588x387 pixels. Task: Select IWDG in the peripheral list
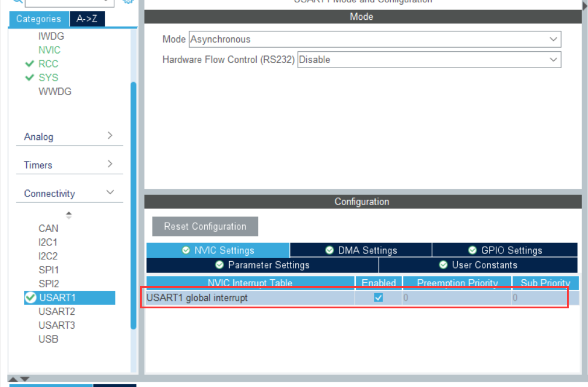click(x=51, y=36)
